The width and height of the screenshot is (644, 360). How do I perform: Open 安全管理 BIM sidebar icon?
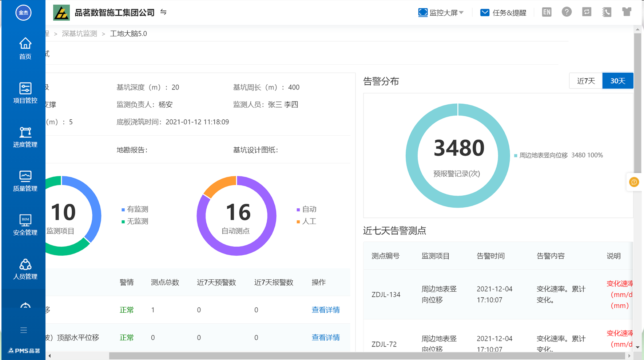[x=25, y=225]
